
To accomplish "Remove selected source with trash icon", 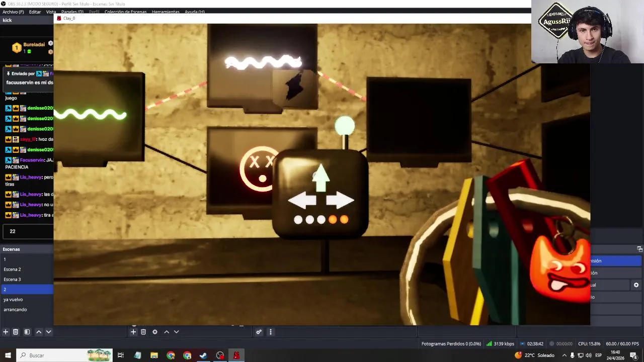I will [143, 332].
